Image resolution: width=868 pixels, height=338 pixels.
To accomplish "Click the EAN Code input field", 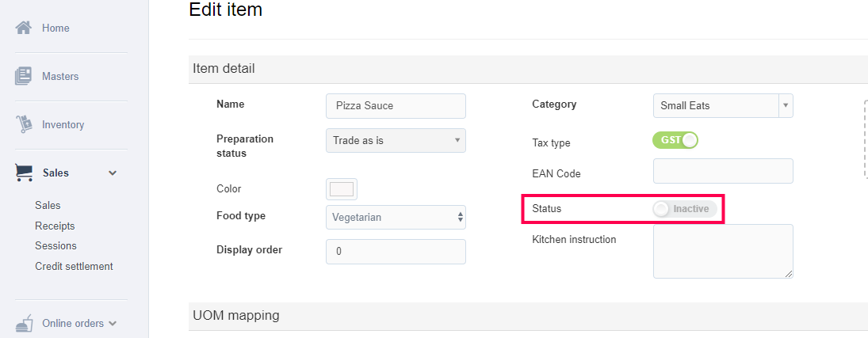I will [x=722, y=171].
